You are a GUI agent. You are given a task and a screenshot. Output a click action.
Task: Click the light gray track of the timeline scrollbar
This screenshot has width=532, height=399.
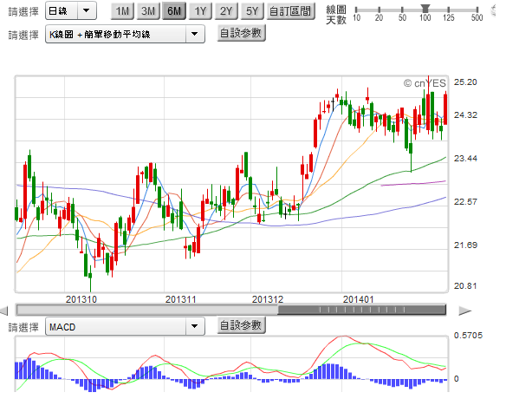click(147, 310)
